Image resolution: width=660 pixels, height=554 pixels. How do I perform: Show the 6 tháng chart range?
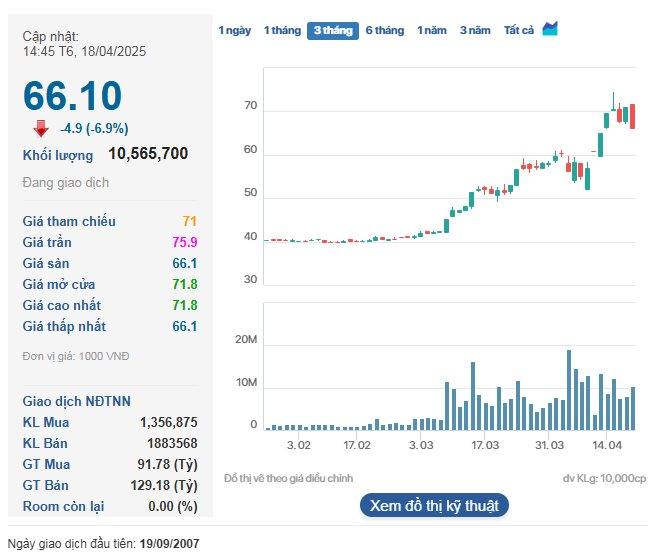click(385, 31)
